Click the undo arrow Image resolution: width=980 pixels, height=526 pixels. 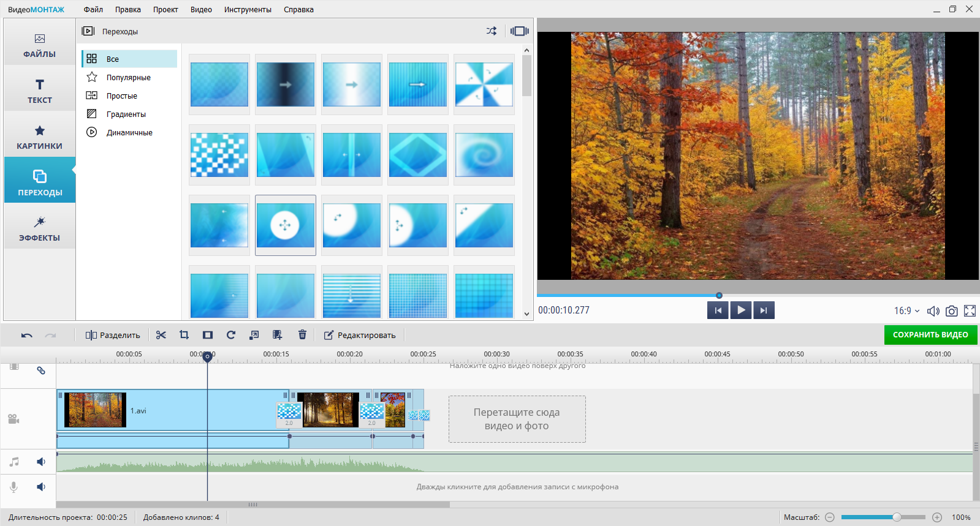coord(26,335)
